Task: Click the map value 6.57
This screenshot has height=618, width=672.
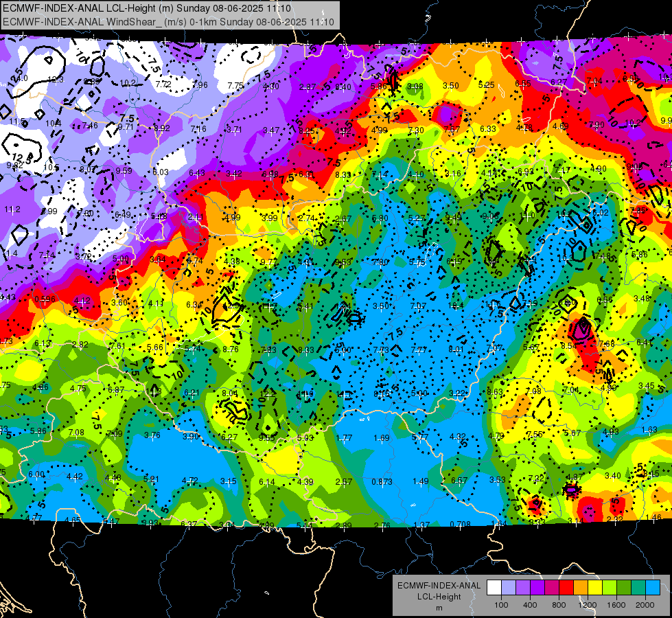Action: coord(459,481)
